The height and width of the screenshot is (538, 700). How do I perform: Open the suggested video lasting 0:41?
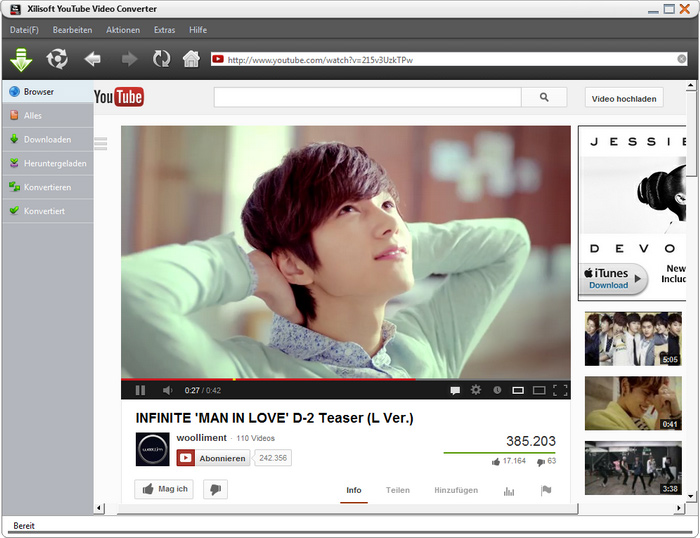coord(633,403)
